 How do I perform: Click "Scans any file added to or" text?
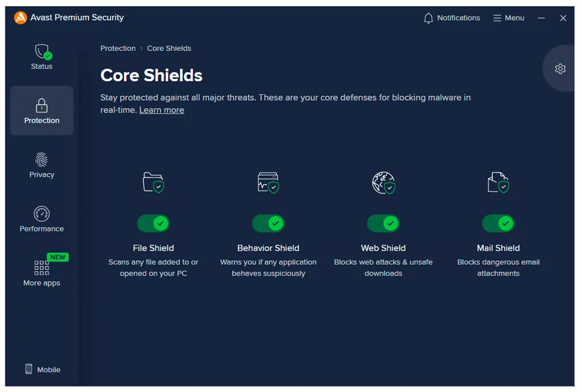pos(153,262)
